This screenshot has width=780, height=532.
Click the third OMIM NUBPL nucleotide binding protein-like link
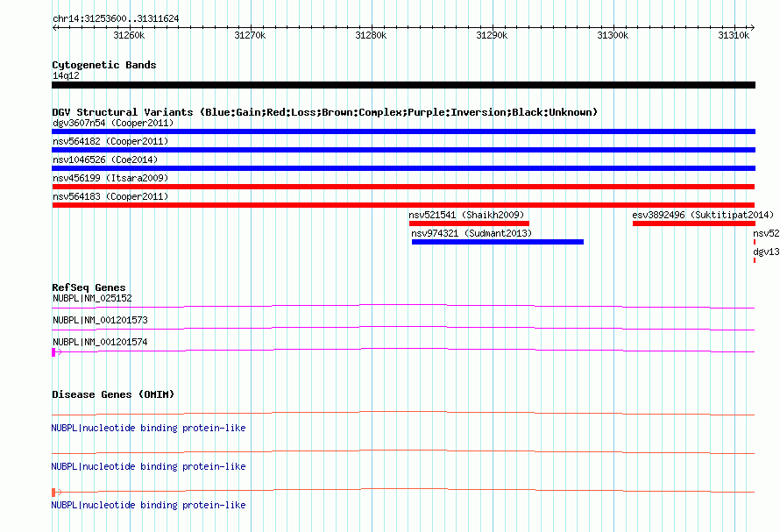pos(148,505)
